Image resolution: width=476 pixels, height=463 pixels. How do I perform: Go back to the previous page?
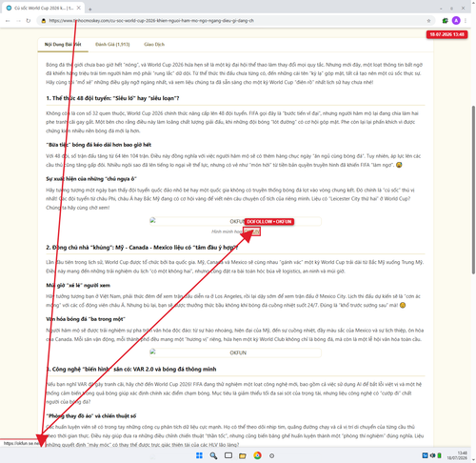pyautogui.click(x=8, y=21)
